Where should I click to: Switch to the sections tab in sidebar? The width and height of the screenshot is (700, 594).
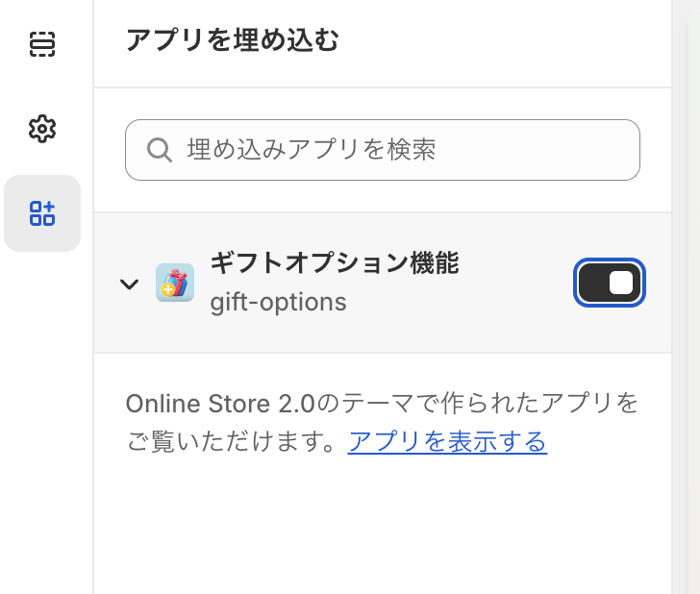tap(42, 44)
